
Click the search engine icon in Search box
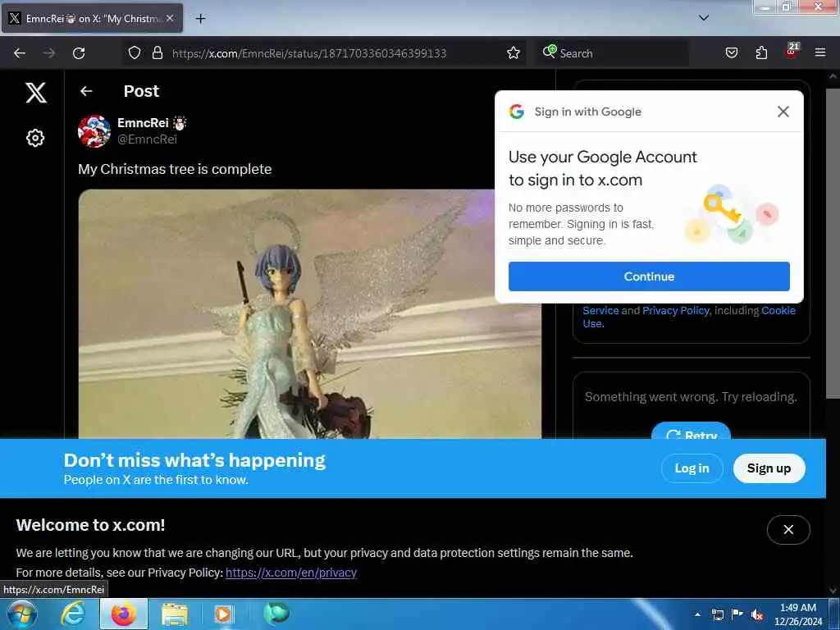coord(549,52)
